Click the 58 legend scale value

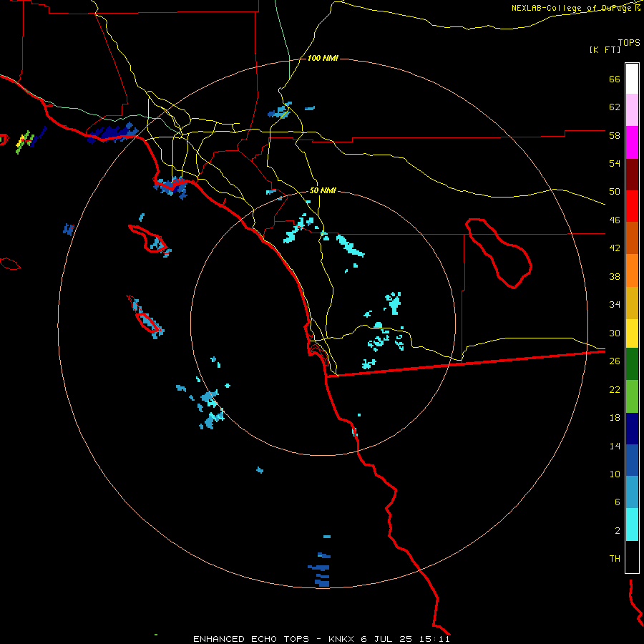click(x=615, y=135)
